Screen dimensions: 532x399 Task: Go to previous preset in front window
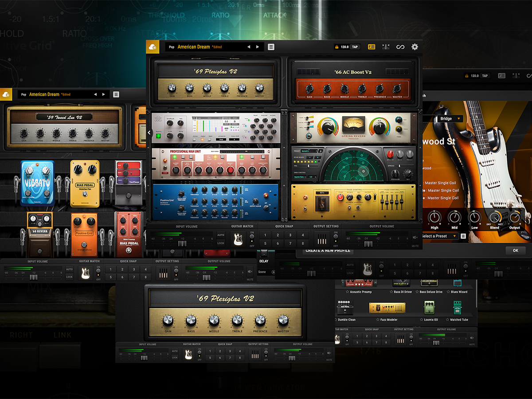coord(249,47)
